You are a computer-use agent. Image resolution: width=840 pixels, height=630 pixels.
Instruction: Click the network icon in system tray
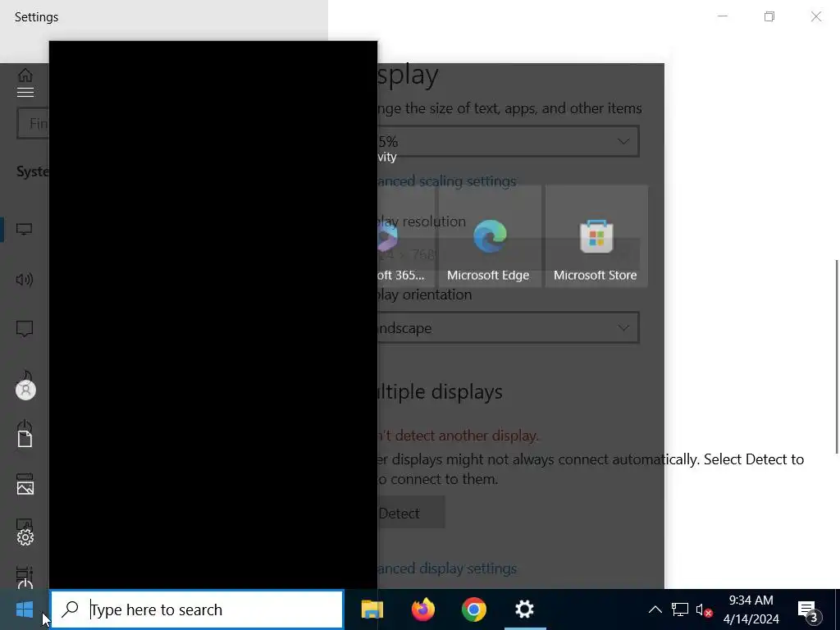coord(680,609)
